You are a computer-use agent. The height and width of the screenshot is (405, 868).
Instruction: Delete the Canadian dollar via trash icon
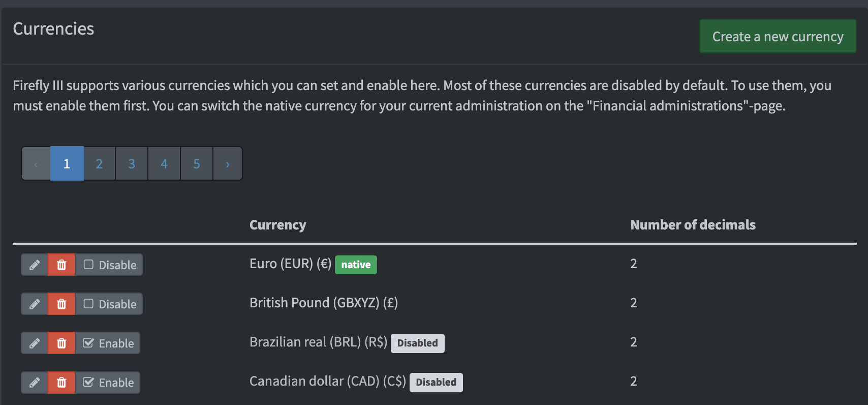coord(61,382)
